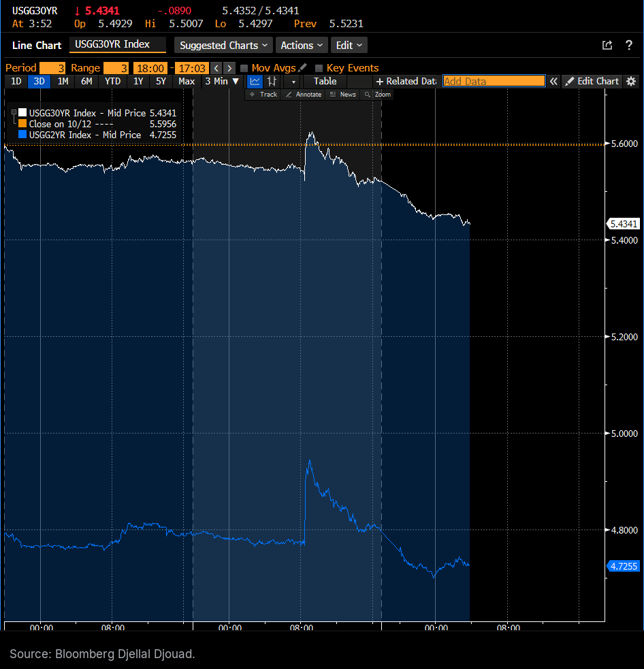
Task: Click the 5.6000 y-axis label
Action: pos(624,144)
